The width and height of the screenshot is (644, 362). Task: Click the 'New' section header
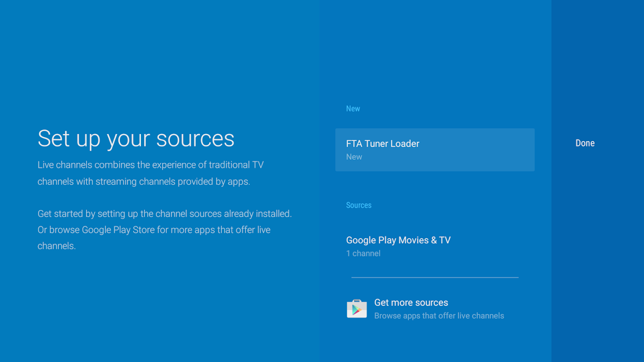coord(353,109)
